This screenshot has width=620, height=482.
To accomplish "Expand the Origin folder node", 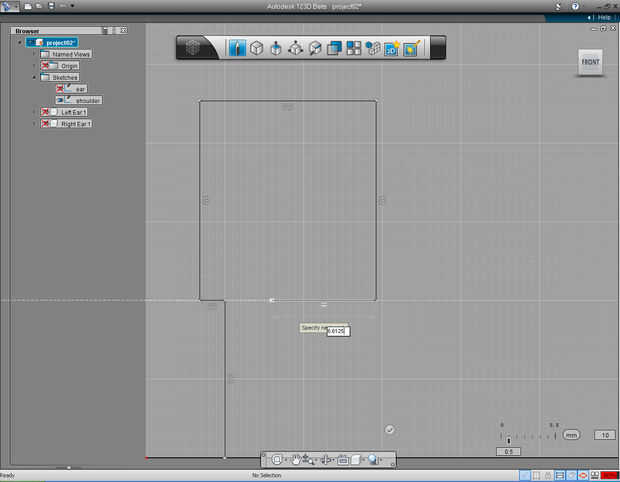I will coord(34,66).
